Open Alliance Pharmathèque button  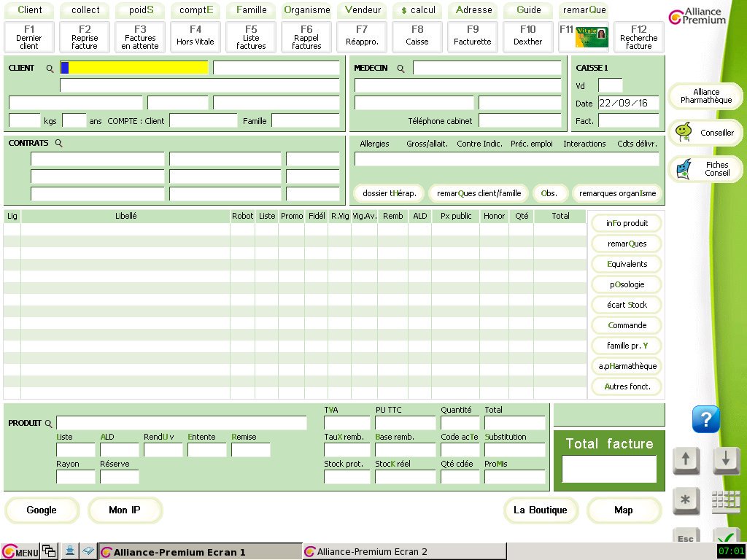click(706, 96)
